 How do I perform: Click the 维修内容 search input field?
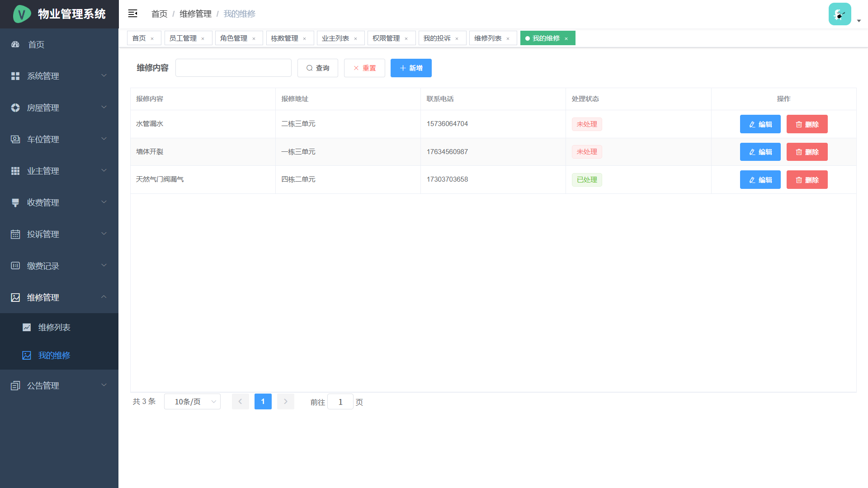pos(233,68)
